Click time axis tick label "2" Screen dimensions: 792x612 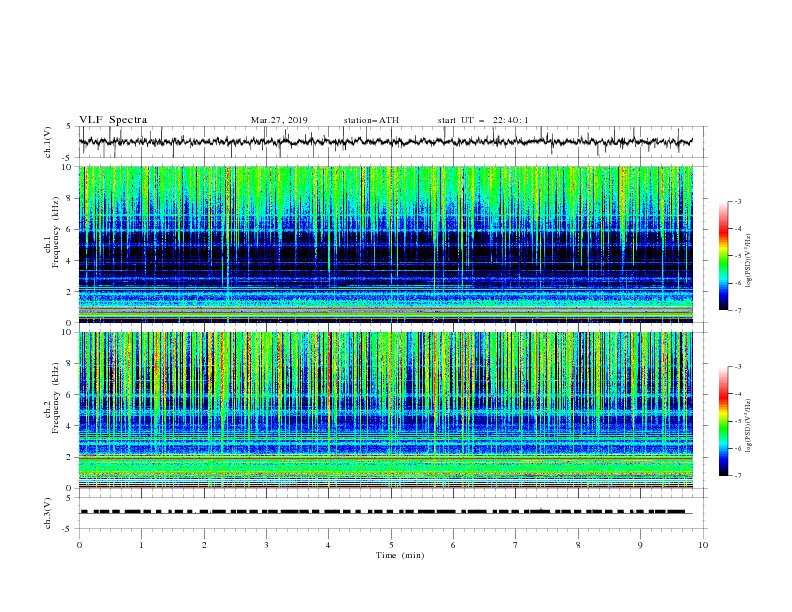tap(204, 545)
